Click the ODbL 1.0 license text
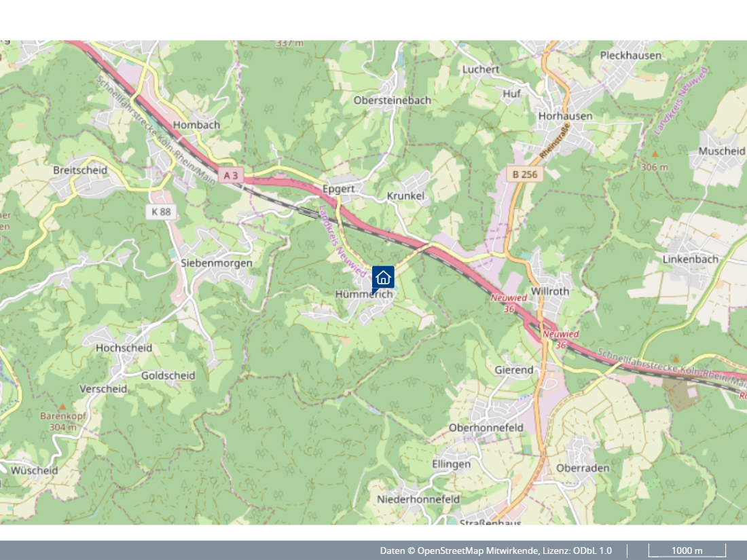Viewport: 747px width, 560px height. pyautogui.click(x=592, y=550)
